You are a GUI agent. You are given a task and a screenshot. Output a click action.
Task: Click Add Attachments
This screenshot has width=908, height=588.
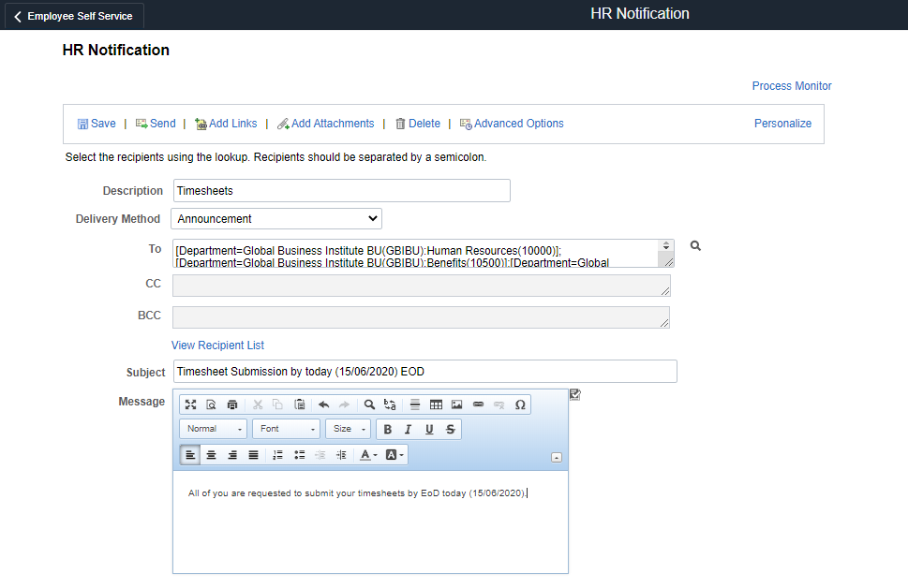(x=325, y=124)
